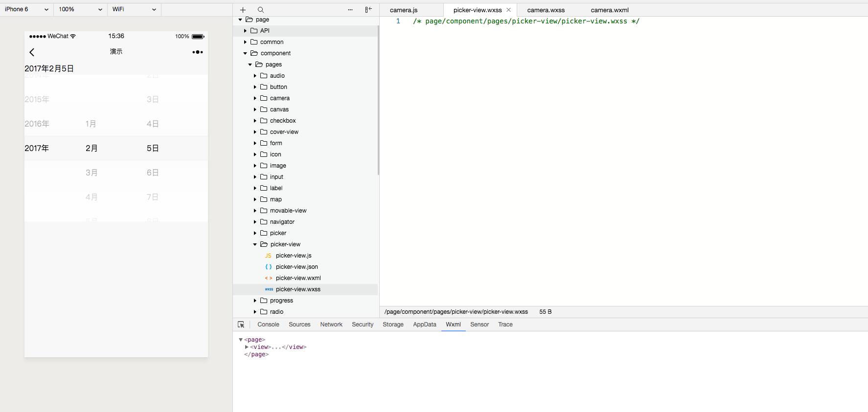This screenshot has width=868, height=412.
Task: Collapse the file tree panel icon
Action: point(368,10)
